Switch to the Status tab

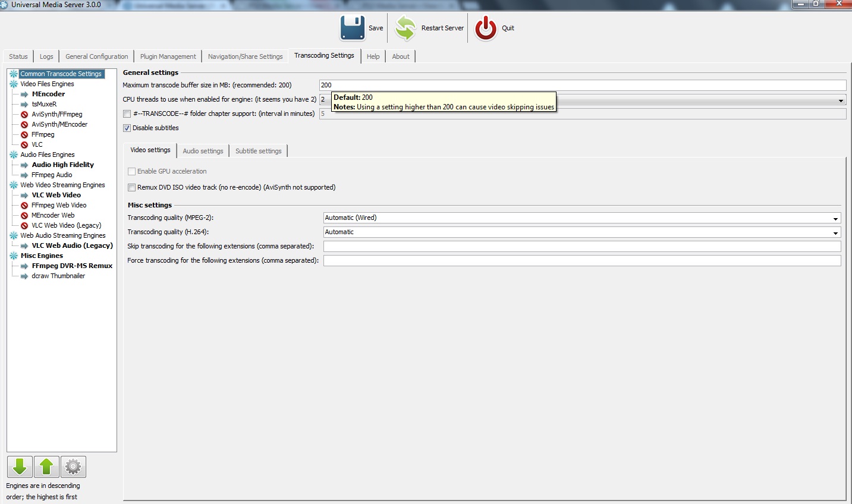click(18, 56)
